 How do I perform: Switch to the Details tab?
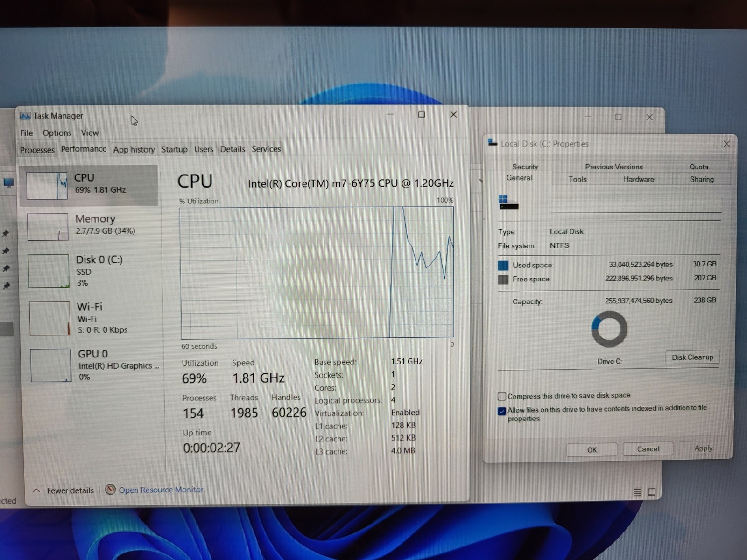tap(233, 149)
